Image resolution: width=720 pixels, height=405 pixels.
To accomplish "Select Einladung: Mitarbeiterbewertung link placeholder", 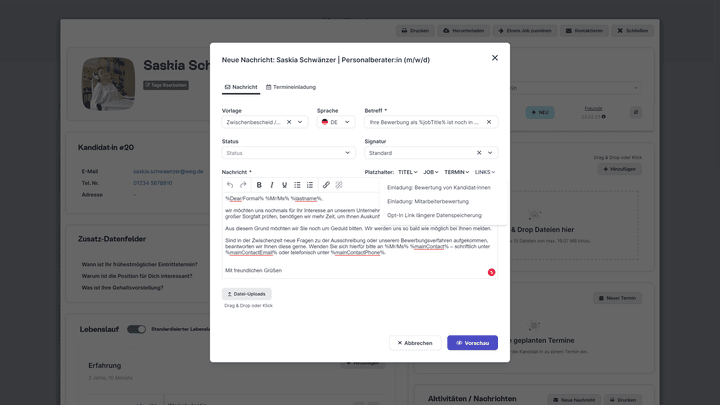I will pos(428,201).
